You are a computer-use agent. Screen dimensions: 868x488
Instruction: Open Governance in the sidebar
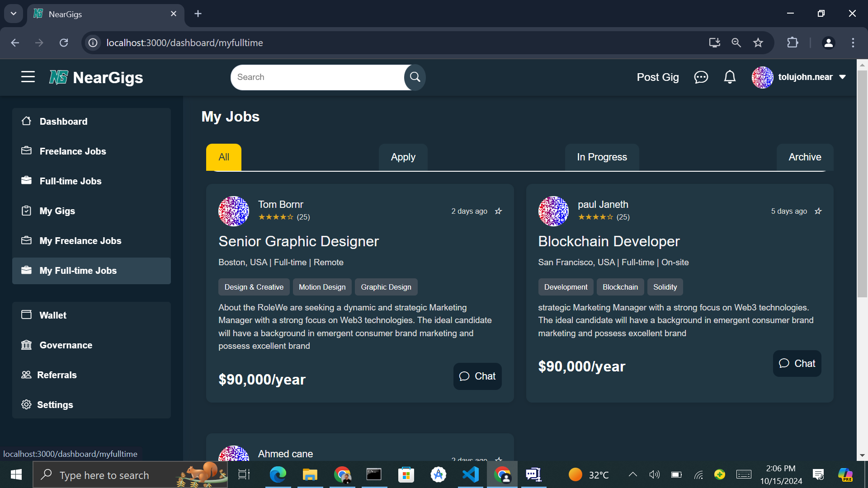(66, 345)
